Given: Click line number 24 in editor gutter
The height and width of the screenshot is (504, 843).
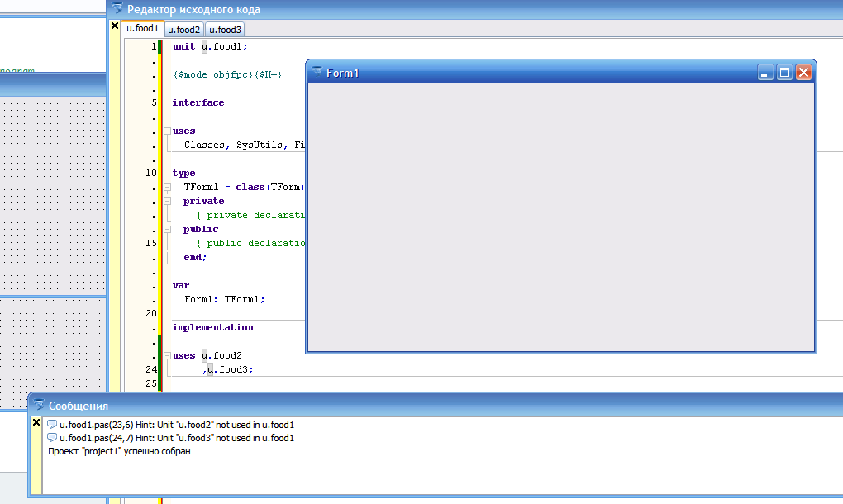Looking at the screenshot, I should point(150,369).
